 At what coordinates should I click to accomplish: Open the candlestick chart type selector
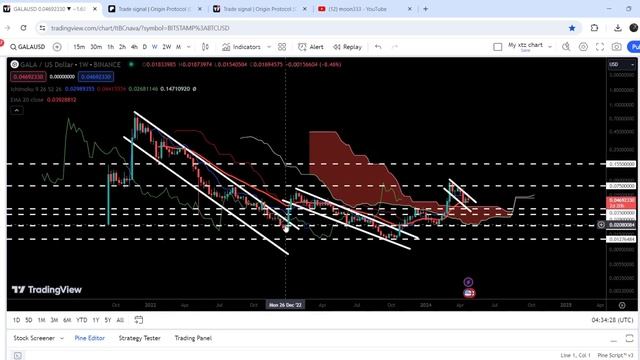pyautogui.click(x=205, y=47)
